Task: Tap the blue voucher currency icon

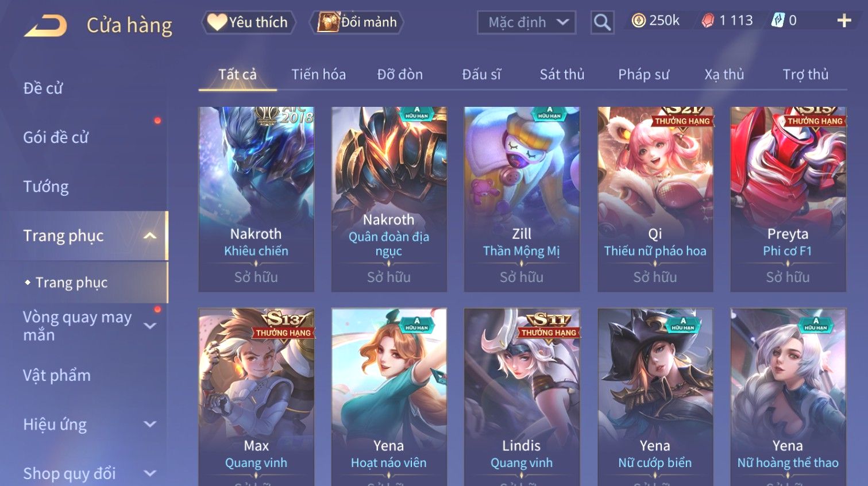Action: (x=777, y=21)
